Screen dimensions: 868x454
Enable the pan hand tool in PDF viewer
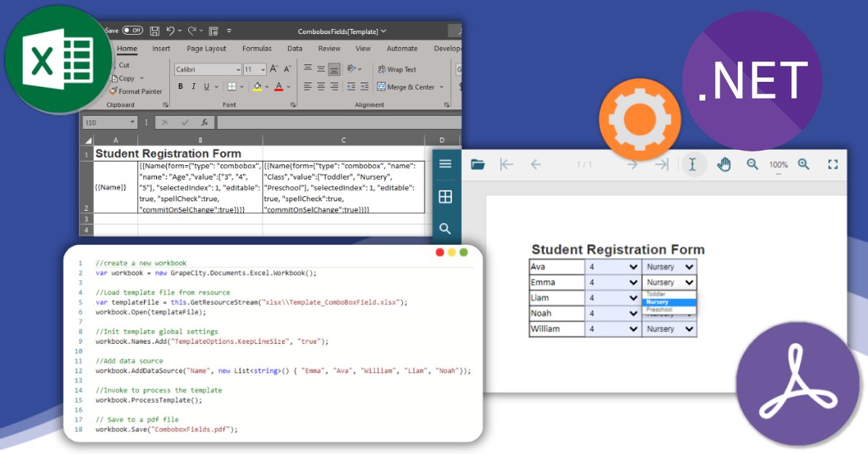pyautogui.click(x=723, y=164)
